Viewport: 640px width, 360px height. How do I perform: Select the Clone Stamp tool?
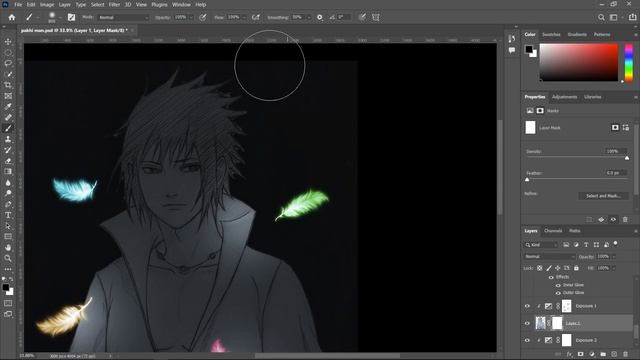[8, 139]
